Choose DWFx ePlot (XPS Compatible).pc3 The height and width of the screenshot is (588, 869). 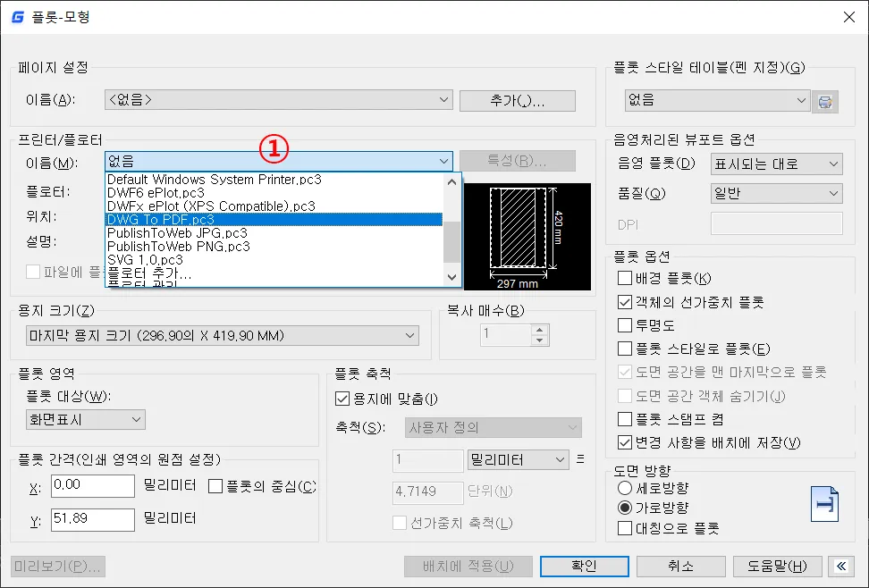tap(274, 206)
